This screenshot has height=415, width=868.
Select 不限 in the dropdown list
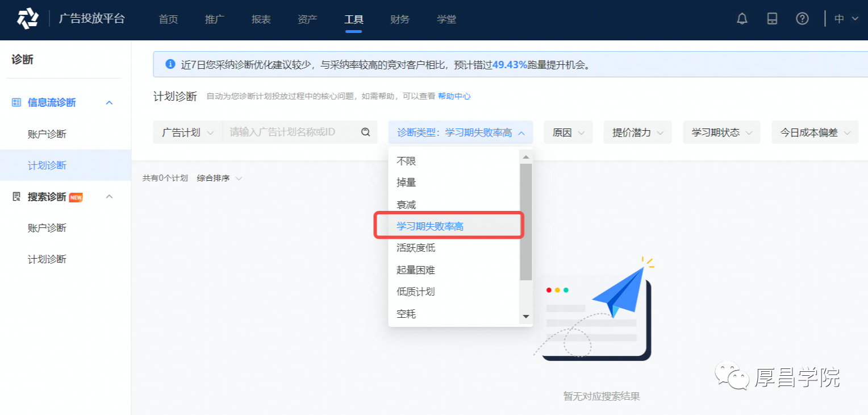(x=454, y=161)
